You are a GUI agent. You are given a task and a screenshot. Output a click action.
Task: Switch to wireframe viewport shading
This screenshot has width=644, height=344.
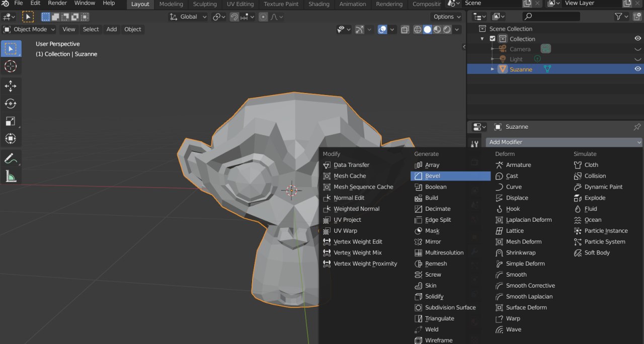(x=418, y=30)
